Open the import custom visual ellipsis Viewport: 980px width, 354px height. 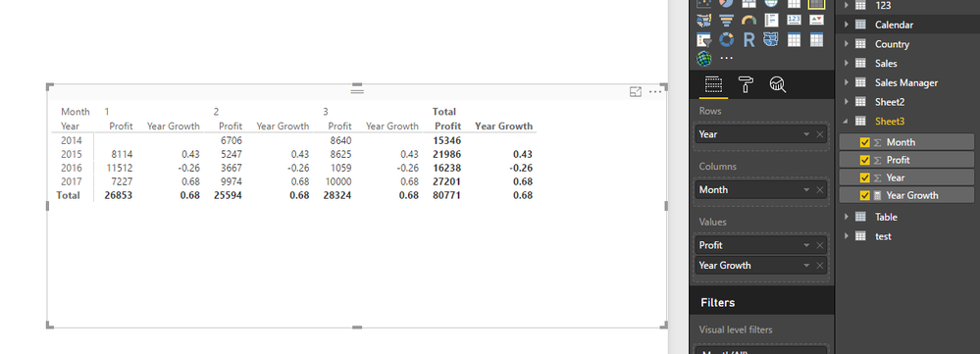pyautogui.click(x=726, y=59)
